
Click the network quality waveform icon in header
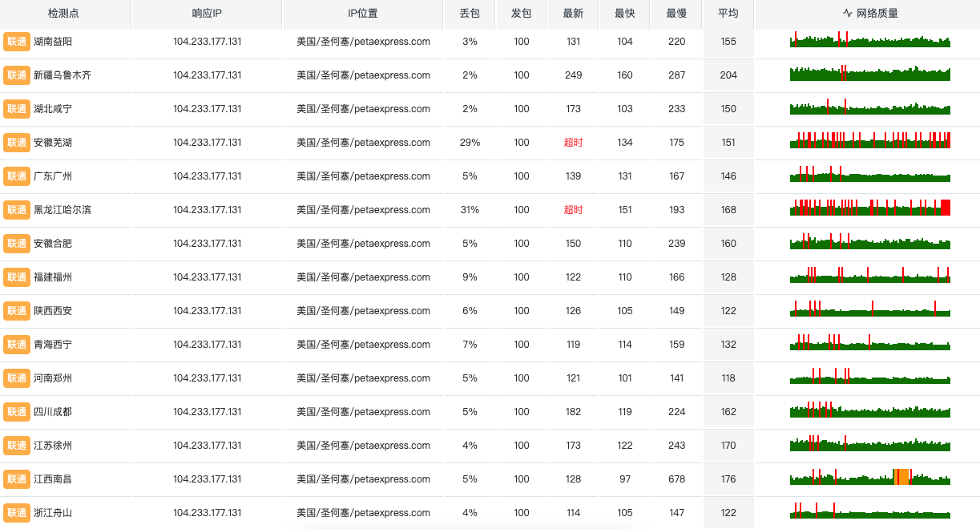(x=848, y=14)
